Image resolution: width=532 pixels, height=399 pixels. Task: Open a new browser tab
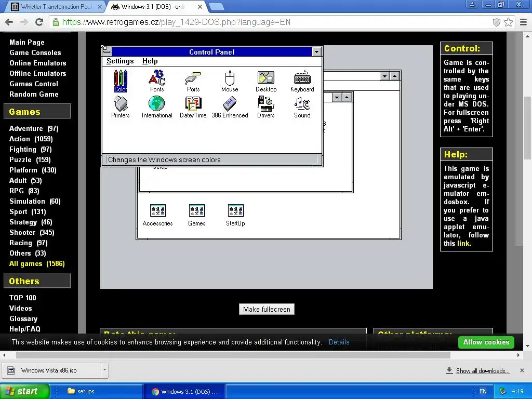(217, 7)
